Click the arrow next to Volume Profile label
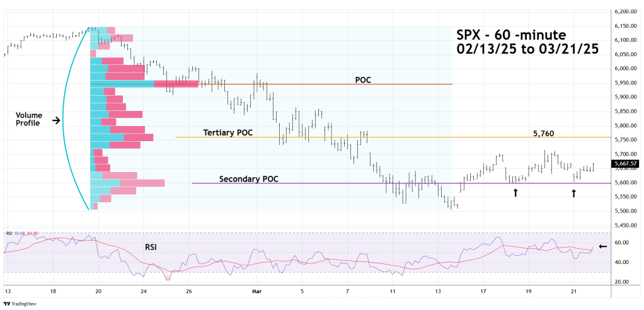Image resolution: width=644 pixels, height=310 pixels. [56, 120]
